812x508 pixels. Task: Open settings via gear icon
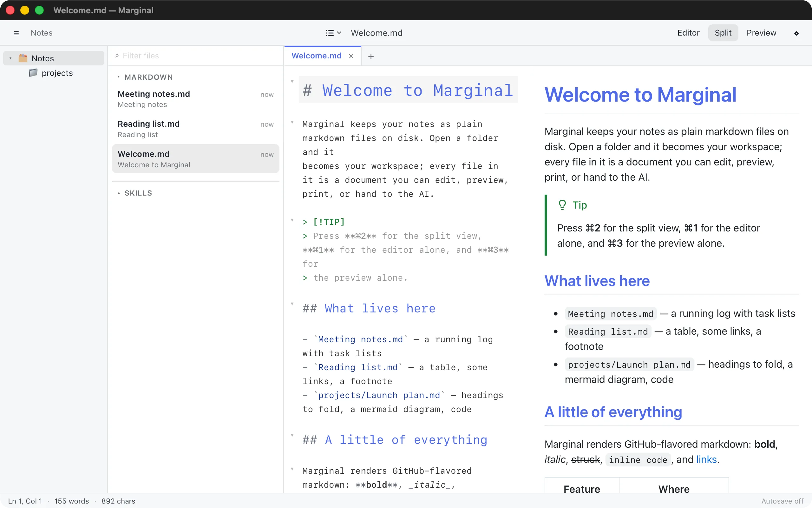(x=796, y=33)
